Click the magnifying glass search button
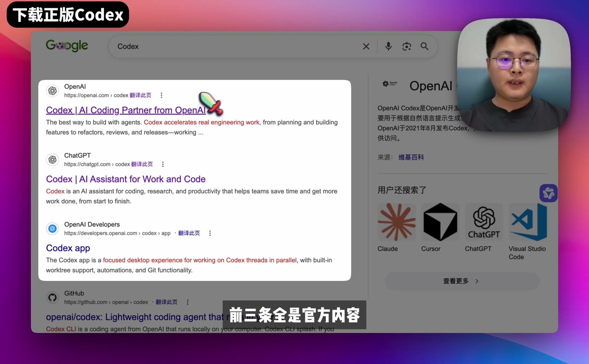589x364 pixels. click(424, 46)
